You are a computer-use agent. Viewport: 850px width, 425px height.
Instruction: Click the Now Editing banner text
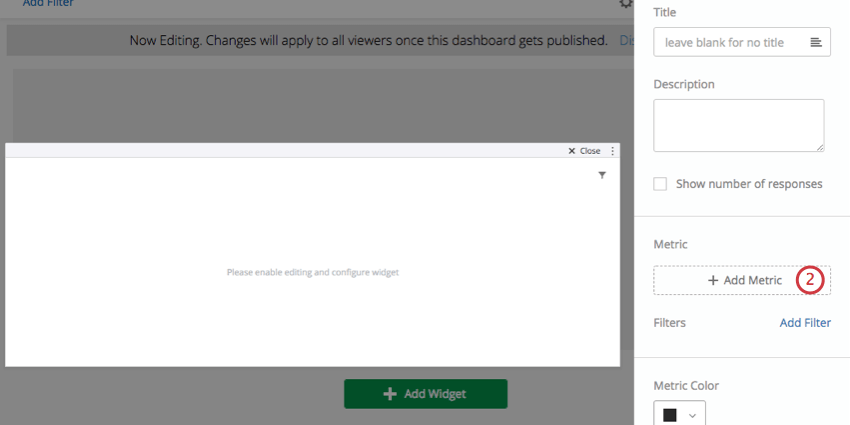click(x=369, y=40)
